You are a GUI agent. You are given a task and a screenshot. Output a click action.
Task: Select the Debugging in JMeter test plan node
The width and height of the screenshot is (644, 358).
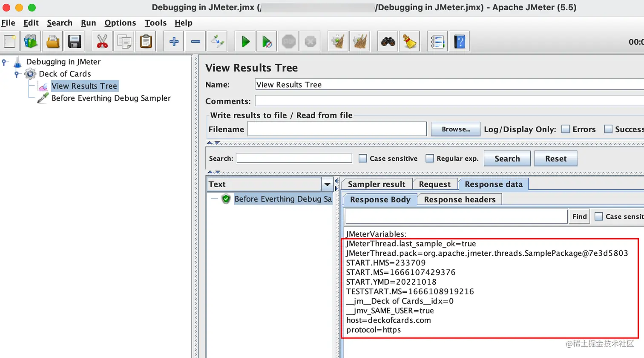(x=63, y=62)
